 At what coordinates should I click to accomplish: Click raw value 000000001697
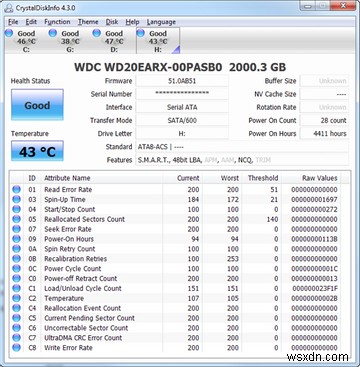click(x=314, y=199)
